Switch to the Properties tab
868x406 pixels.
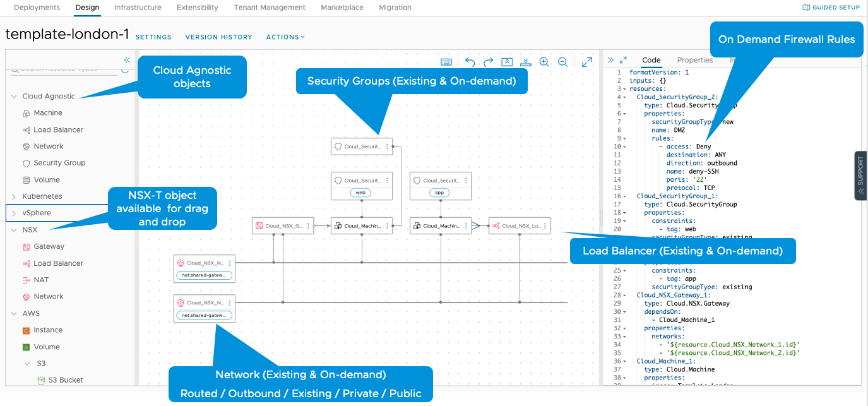694,60
